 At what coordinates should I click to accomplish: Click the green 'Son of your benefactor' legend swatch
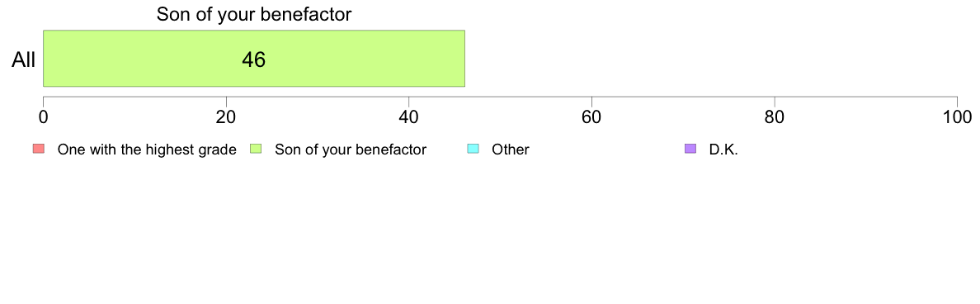coord(256,149)
